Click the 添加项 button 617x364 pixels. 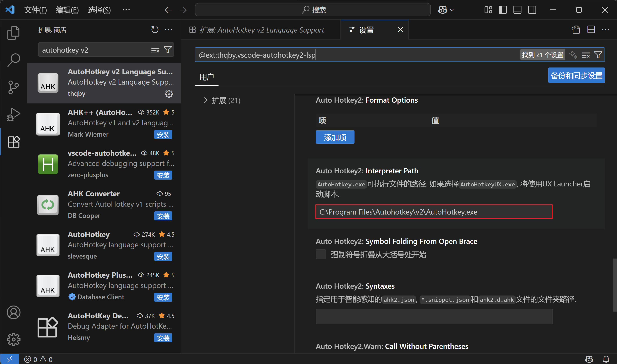click(x=335, y=137)
